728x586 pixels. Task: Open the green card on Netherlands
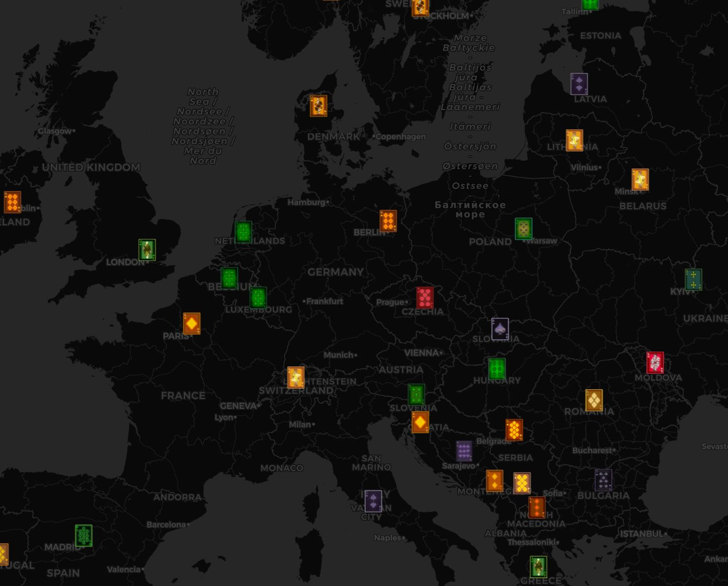pyautogui.click(x=243, y=232)
